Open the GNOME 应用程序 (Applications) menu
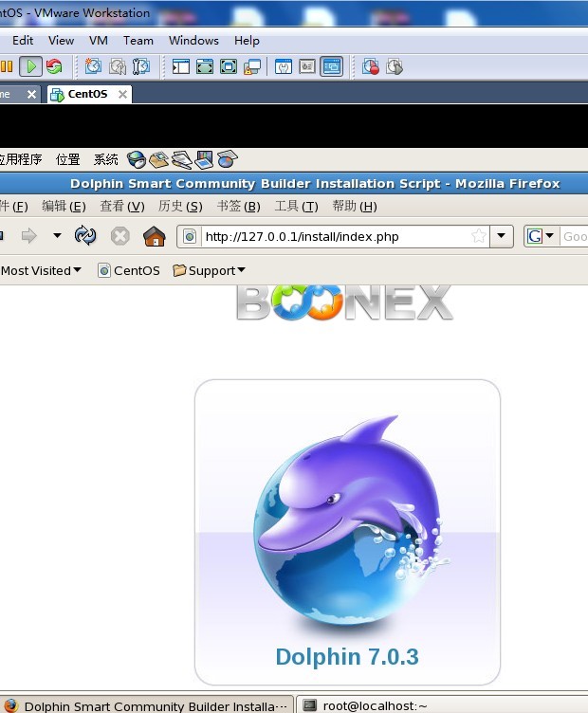This screenshot has height=713, width=588. click(21, 159)
